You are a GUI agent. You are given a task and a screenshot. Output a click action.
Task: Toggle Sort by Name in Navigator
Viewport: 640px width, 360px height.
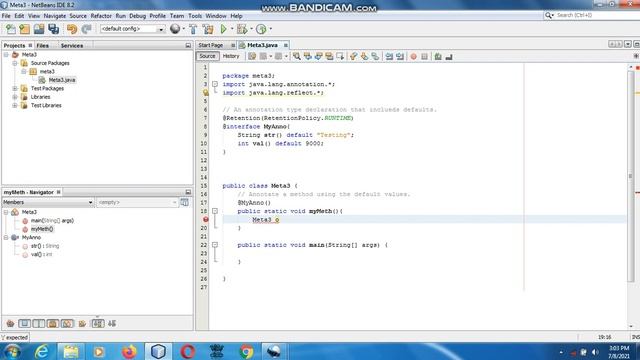click(98, 324)
